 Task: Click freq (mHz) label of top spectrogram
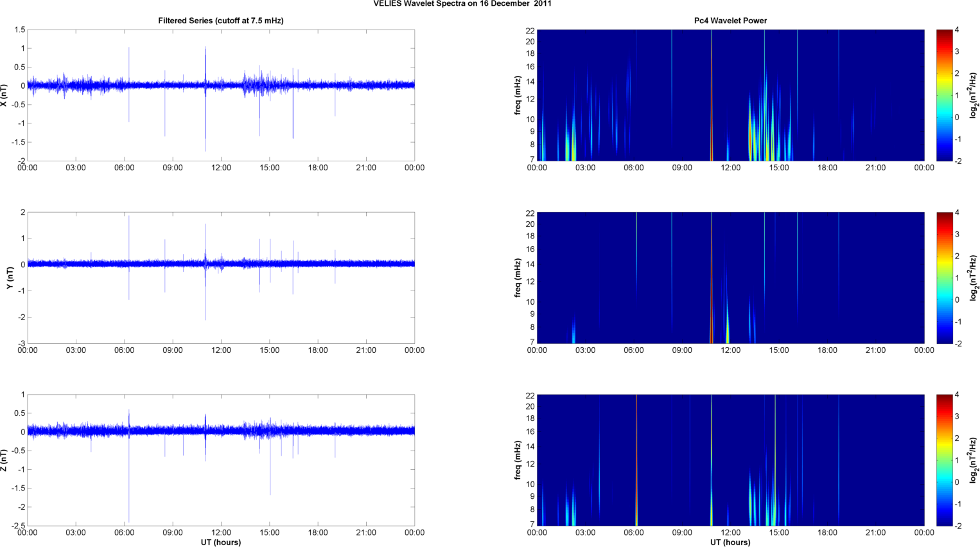(x=518, y=95)
